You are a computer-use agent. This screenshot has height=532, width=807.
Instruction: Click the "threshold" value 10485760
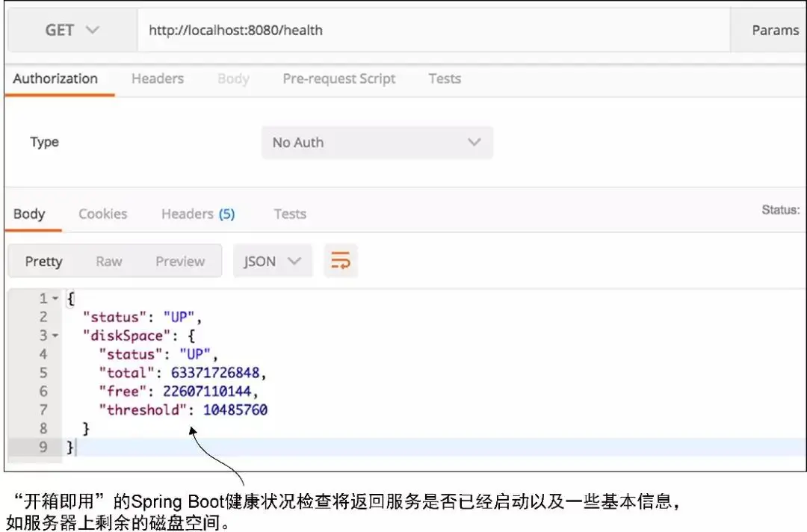coord(235,409)
